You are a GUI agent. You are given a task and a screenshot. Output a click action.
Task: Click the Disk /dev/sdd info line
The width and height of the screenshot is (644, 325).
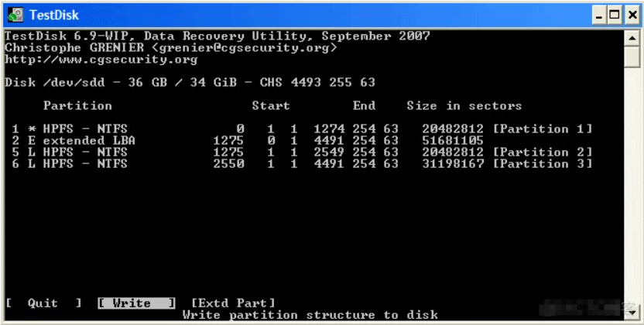[x=190, y=83]
